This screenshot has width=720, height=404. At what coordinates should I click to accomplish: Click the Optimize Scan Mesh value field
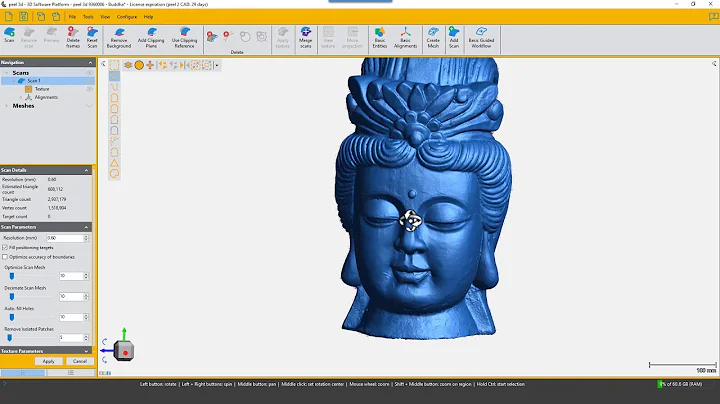point(71,276)
